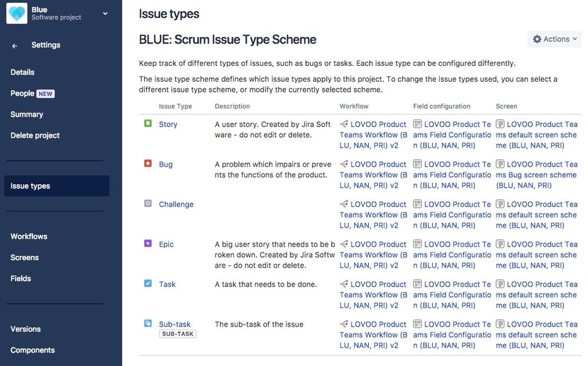The image size is (588, 366).
Task: Click the Blue project heart avatar
Action: click(17, 13)
